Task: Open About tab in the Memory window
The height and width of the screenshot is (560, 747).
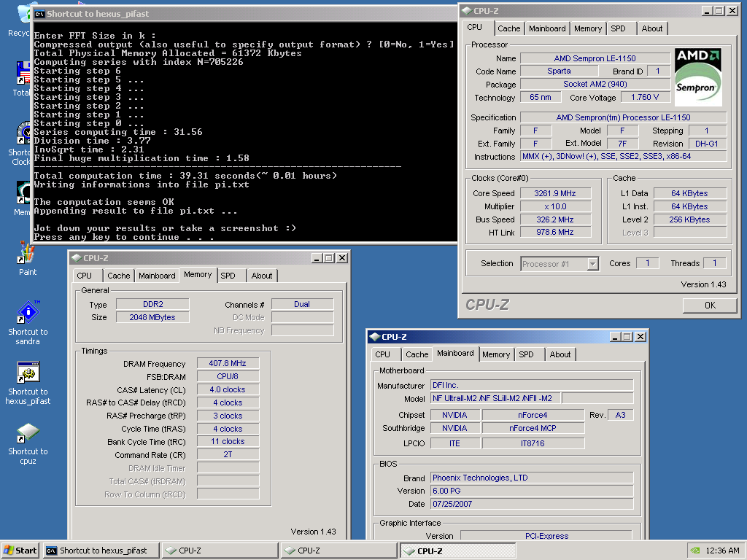Action: pos(262,276)
